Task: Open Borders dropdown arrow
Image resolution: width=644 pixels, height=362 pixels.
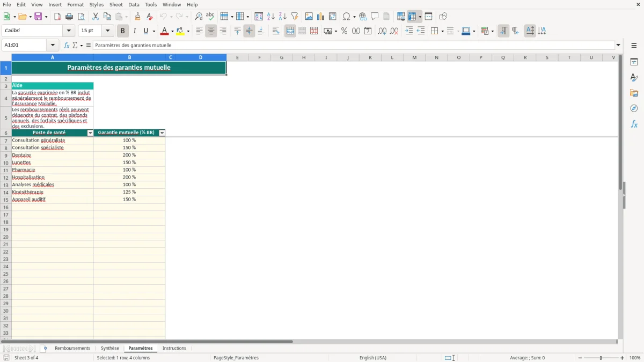Action: 442,31
